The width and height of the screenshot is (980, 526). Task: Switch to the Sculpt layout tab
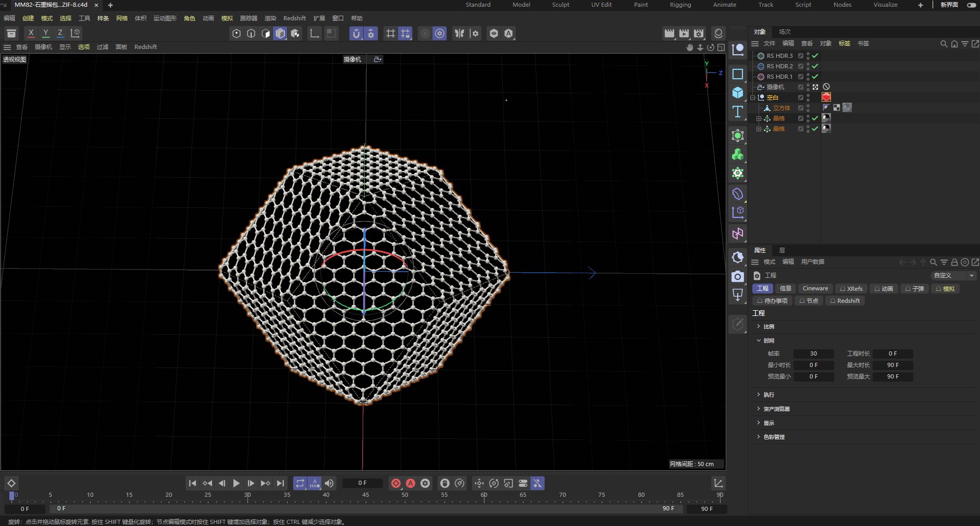click(561, 5)
